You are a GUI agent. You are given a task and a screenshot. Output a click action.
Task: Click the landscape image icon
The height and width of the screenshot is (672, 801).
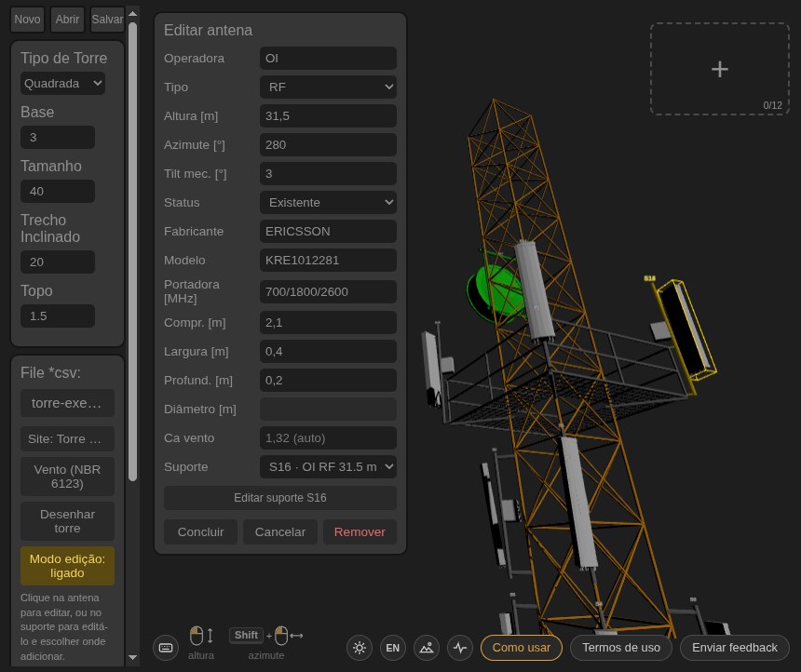(426, 648)
